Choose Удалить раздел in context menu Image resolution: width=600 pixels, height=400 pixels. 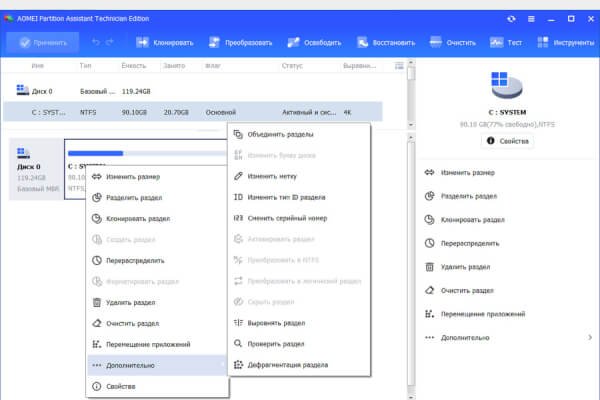pyautogui.click(x=158, y=302)
